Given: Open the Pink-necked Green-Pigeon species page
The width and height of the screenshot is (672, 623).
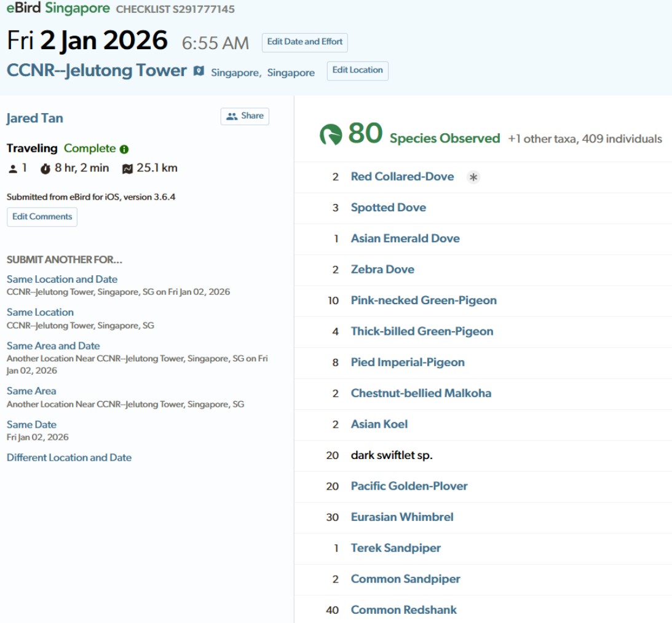Looking at the screenshot, I should [x=424, y=300].
